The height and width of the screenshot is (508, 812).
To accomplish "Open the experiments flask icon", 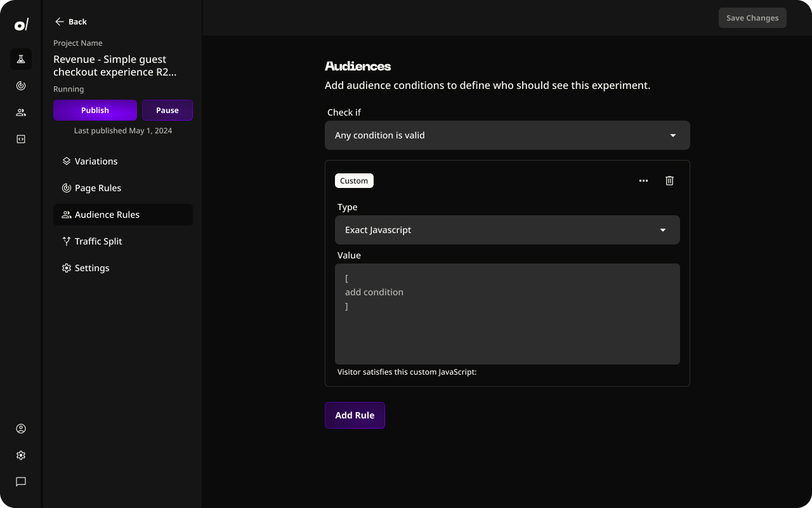I will coord(21,59).
